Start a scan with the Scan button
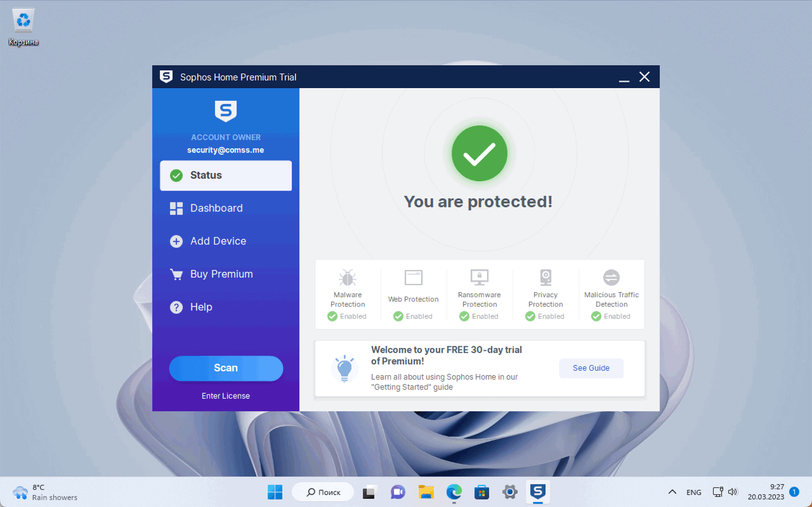The width and height of the screenshot is (812, 507). pyautogui.click(x=226, y=368)
